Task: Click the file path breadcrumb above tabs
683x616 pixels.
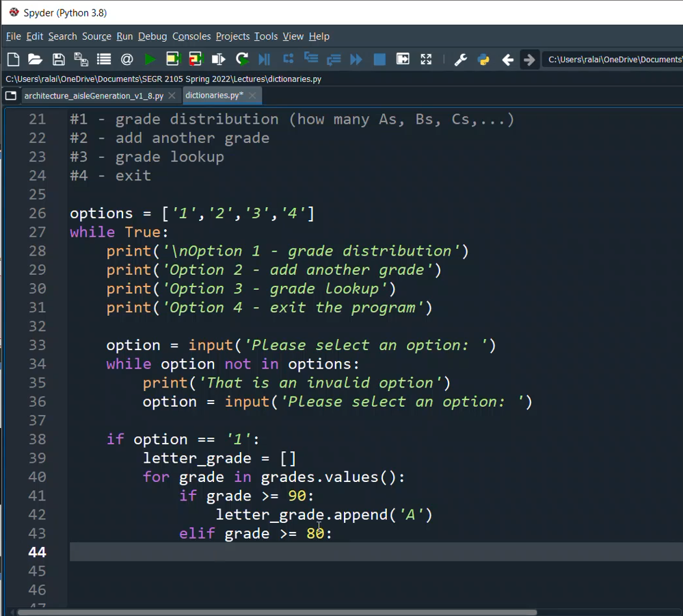Action: tap(163, 79)
